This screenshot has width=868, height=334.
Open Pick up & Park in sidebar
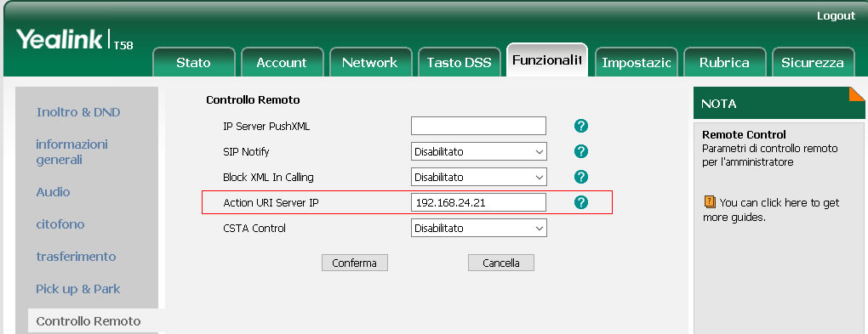pos(78,289)
